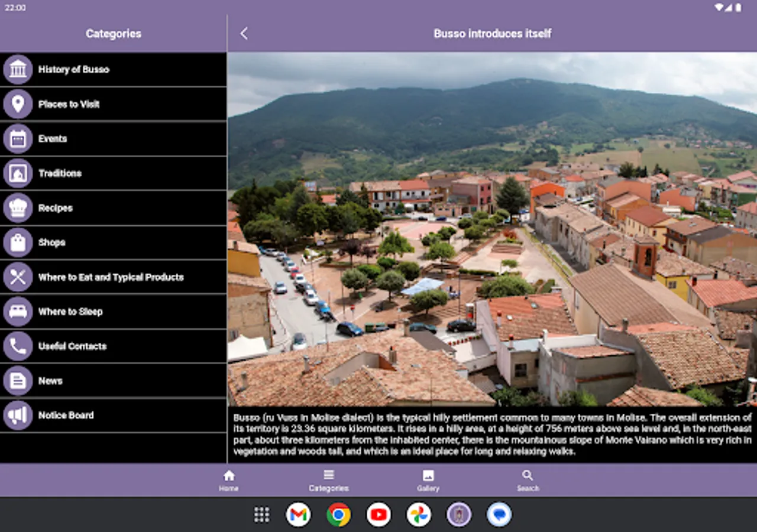Open the Useful Contacts label
Image resolution: width=757 pixels, height=532 pixels.
72,346
